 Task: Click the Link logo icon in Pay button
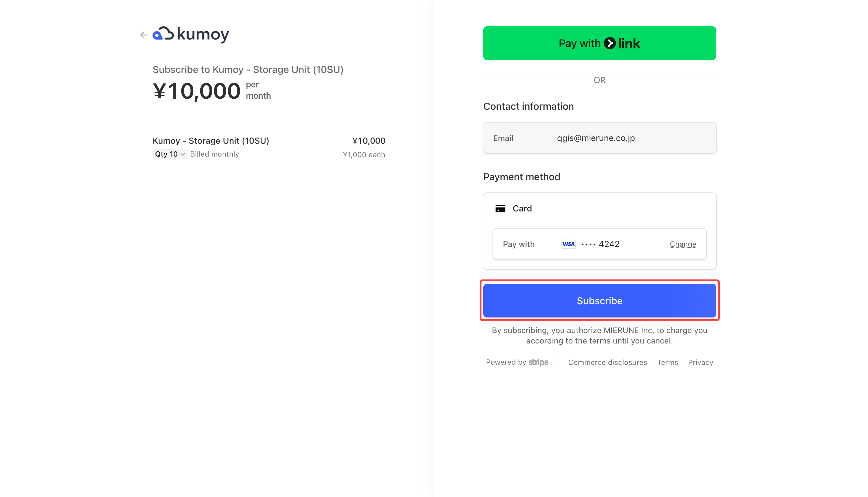(610, 43)
